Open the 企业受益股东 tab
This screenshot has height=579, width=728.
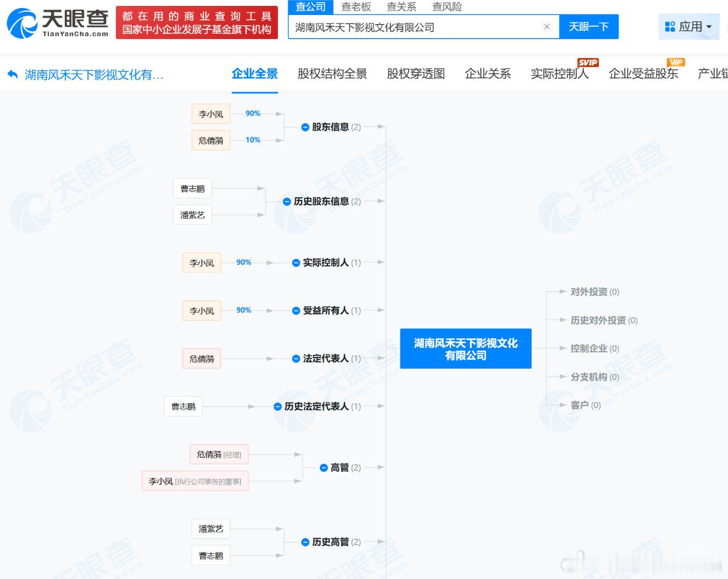click(x=644, y=74)
